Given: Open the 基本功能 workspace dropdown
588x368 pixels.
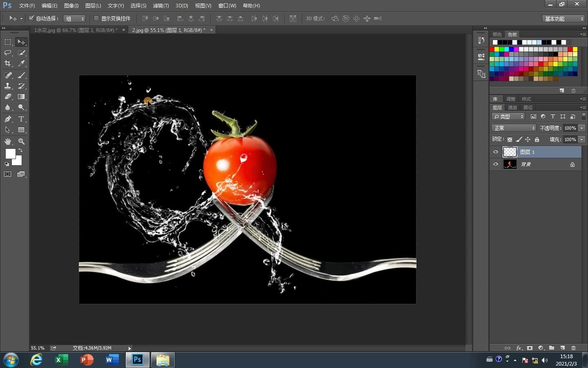Looking at the screenshot, I should (x=564, y=19).
